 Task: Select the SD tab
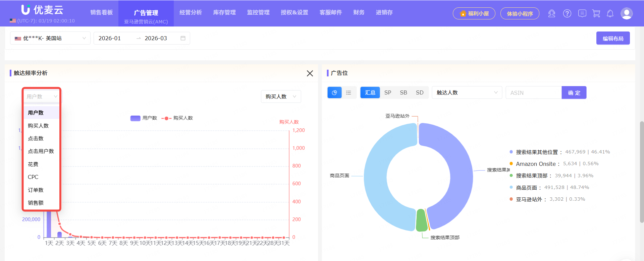click(x=420, y=92)
